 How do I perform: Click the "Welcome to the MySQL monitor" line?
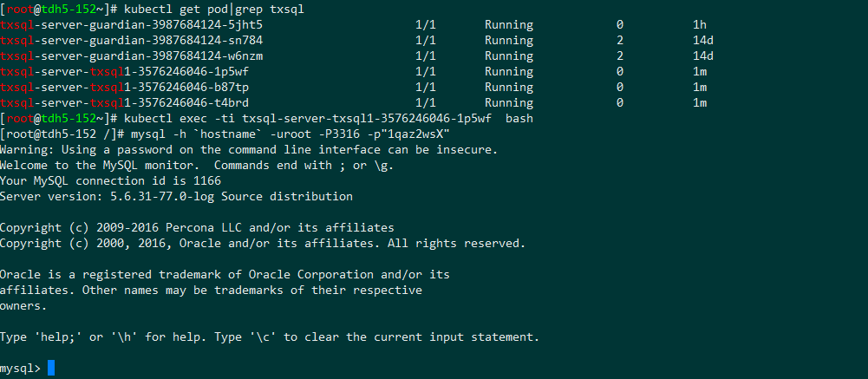point(197,165)
